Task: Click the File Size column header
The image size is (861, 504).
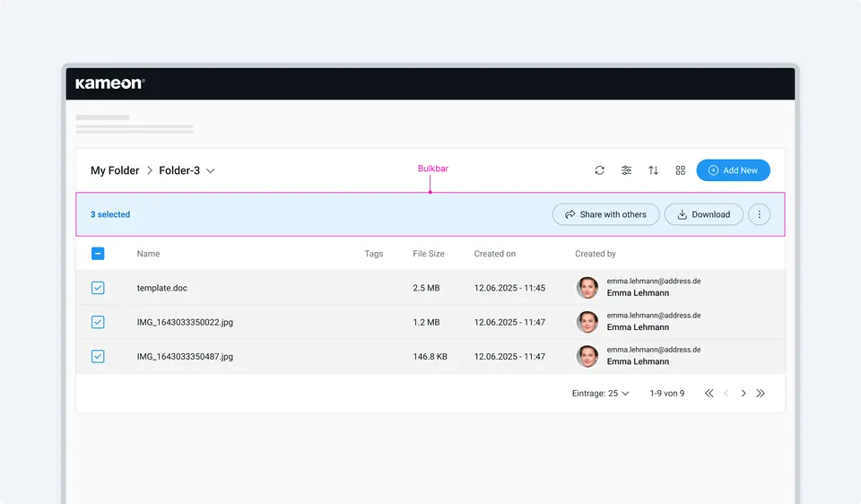Action: (429, 254)
